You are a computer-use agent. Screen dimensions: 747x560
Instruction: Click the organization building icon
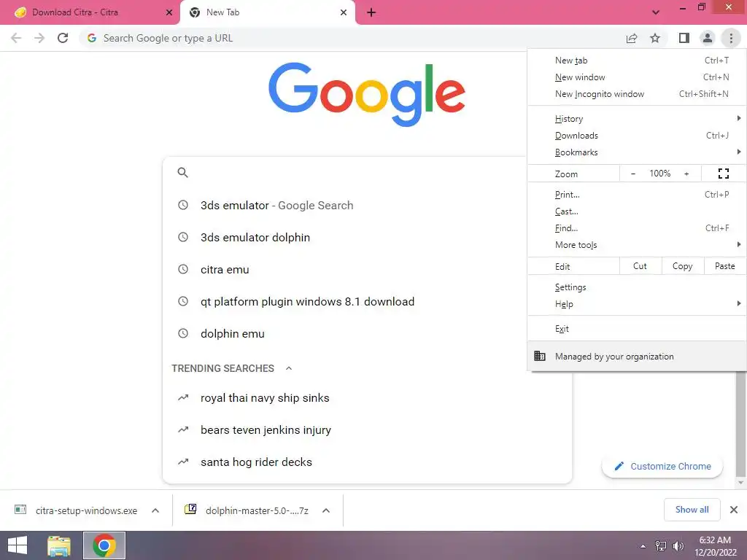pyautogui.click(x=539, y=356)
